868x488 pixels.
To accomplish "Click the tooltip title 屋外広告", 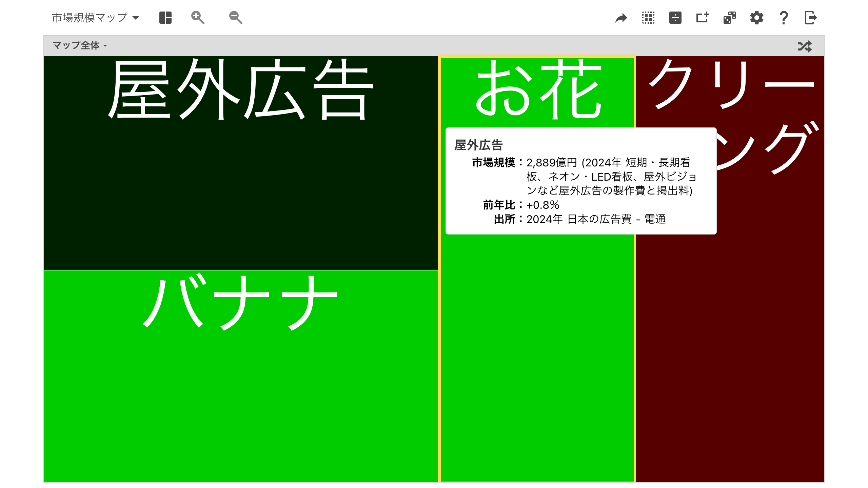I will click(x=478, y=145).
